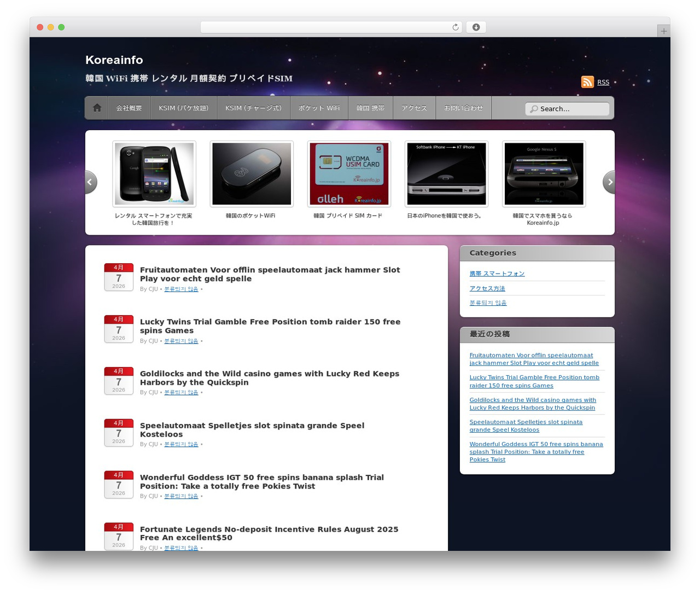This screenshot has height=593, width=700.
Task: Select pocket WiFi device thumbnail
Action: click(252, 174)
